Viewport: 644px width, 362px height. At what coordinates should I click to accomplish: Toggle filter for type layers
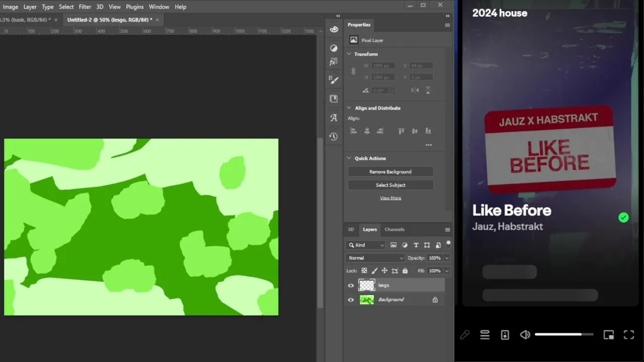(416, 245)
